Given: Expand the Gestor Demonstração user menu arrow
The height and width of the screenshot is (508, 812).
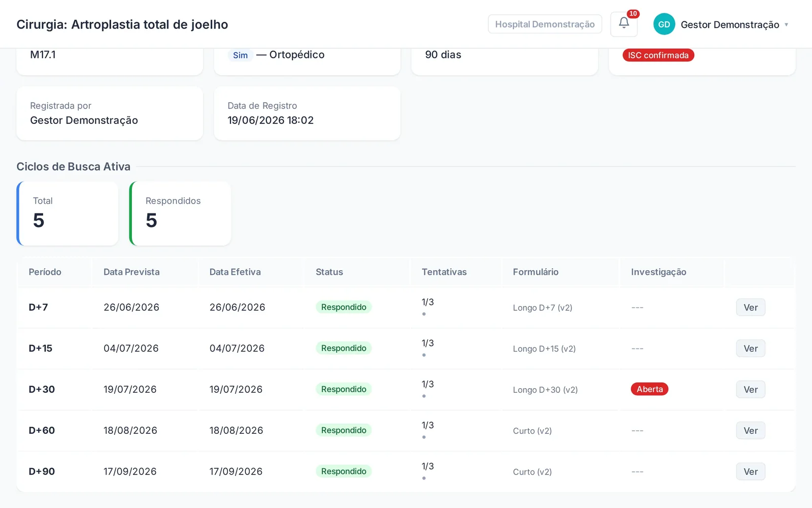Looking at the screenshot, I should (786, 24).
